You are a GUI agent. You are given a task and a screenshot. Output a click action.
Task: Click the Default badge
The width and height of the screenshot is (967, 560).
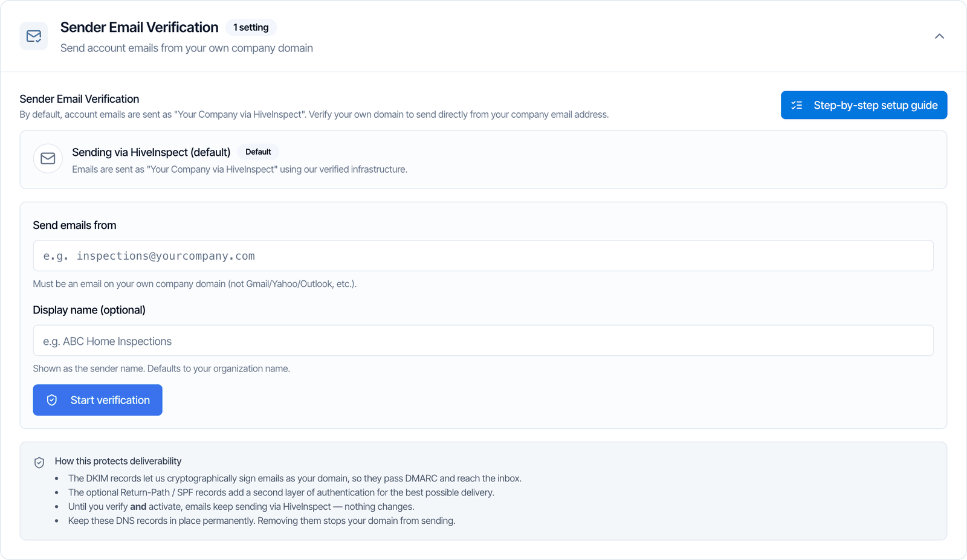point(258,152)
